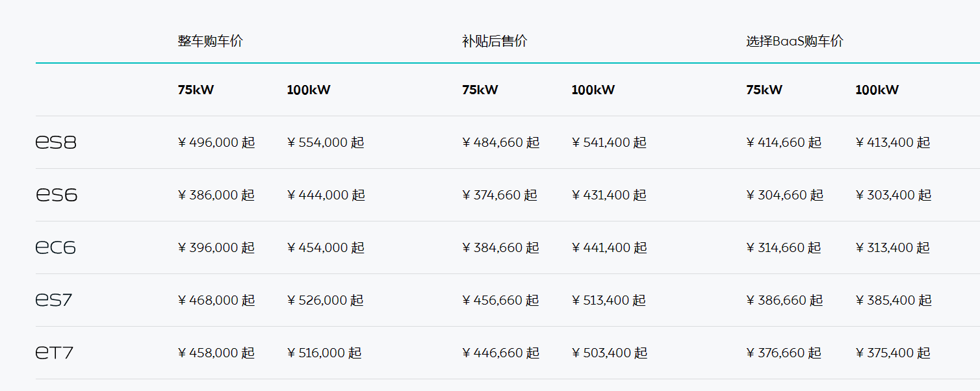Pick the ¥454,000 起 EC6 price
Image resolution: width=980 pixels, height=391 pixels.
point(326,247)
